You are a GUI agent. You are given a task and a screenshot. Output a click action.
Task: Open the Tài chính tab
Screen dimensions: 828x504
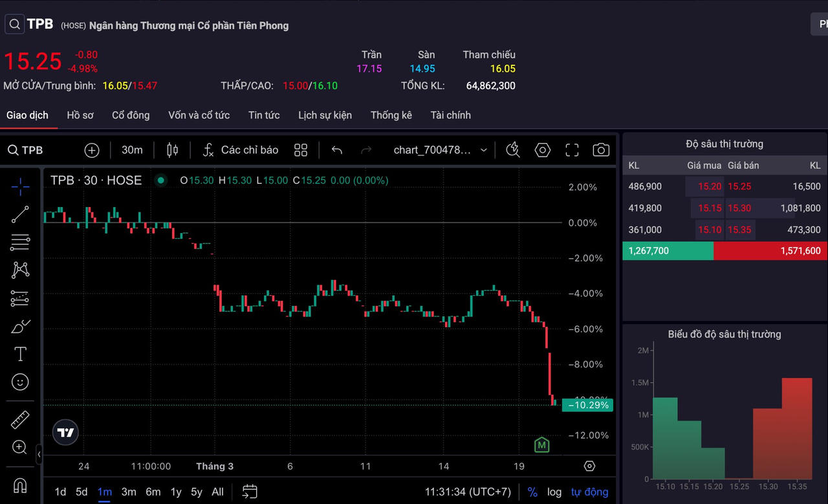pyautogui.click(x=450, y=115)
